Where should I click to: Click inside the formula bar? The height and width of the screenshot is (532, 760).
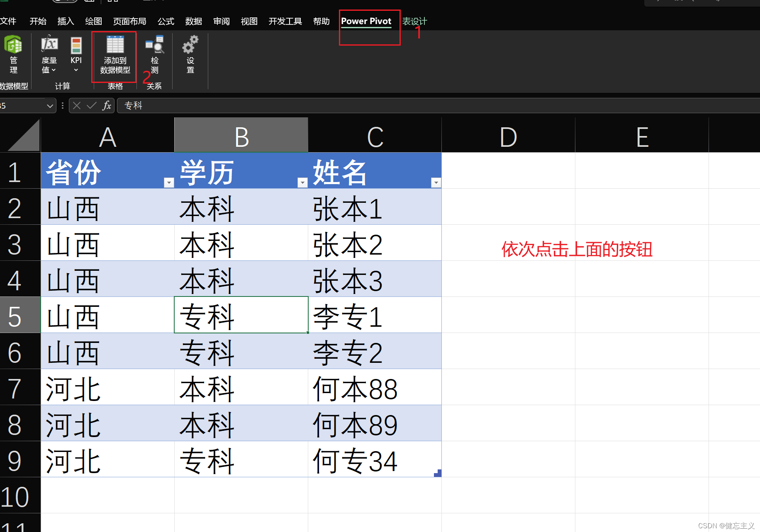[290, 105]
